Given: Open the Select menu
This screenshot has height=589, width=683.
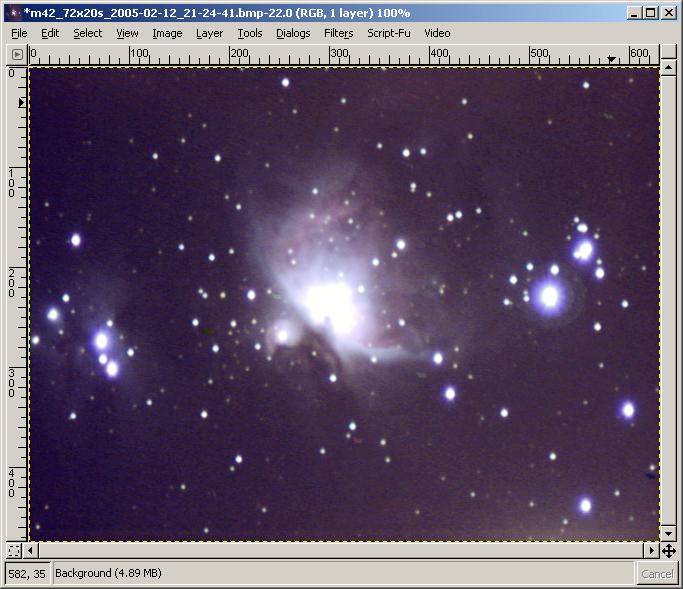Looking at the screenshot, I should pos(87,33).
